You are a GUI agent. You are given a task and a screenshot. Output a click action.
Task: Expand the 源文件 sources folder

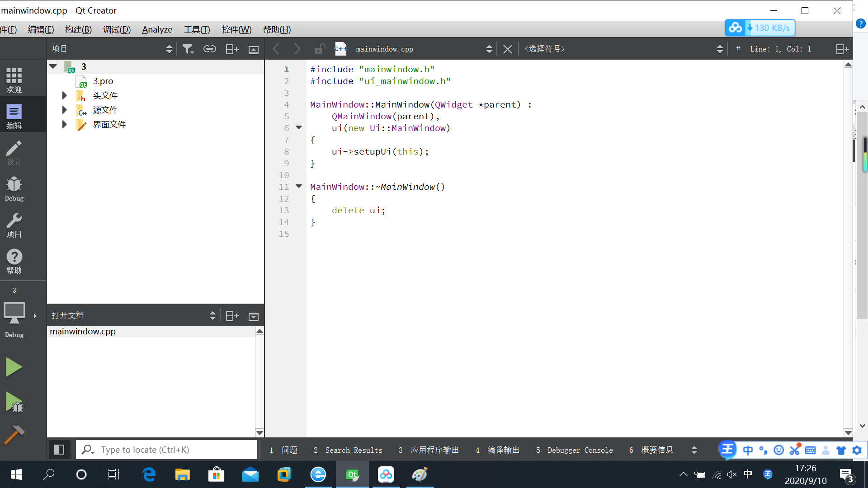point(64,110)
